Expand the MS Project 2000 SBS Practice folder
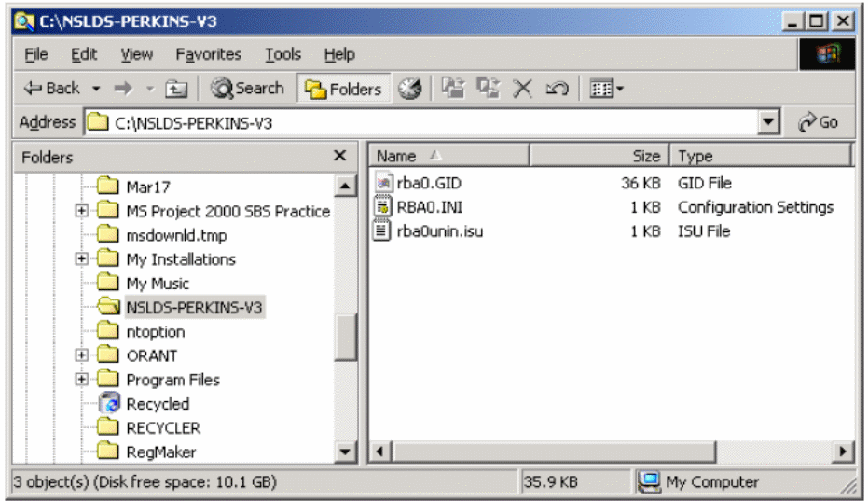This screenshot has height=501, width=868. coord(81,211)
